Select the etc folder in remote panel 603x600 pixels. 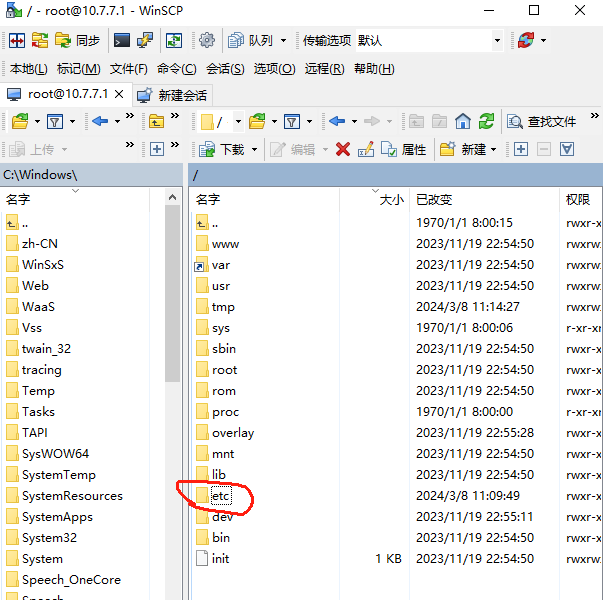(220, 496)
